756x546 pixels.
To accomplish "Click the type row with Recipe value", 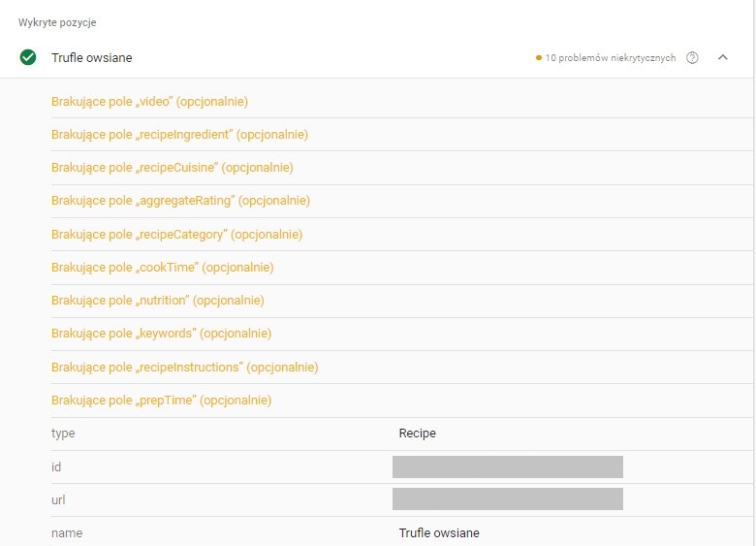I will point(417,434).
